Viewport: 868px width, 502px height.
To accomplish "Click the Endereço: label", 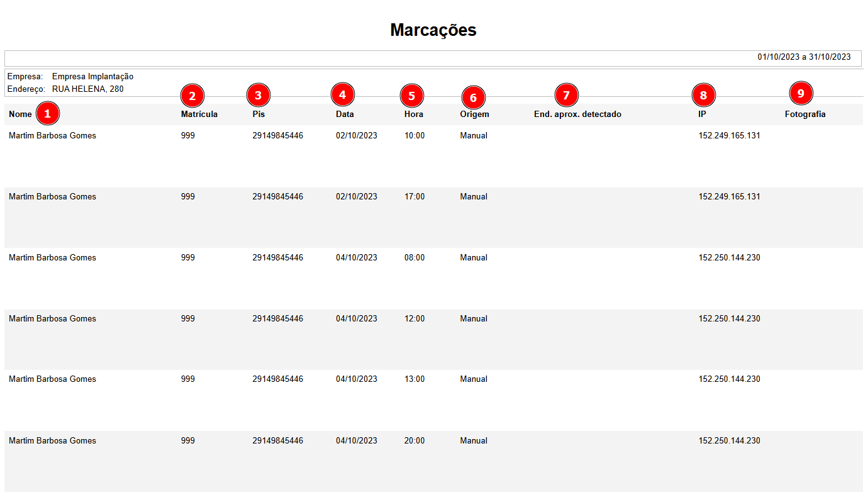I will tap(26, 89).
